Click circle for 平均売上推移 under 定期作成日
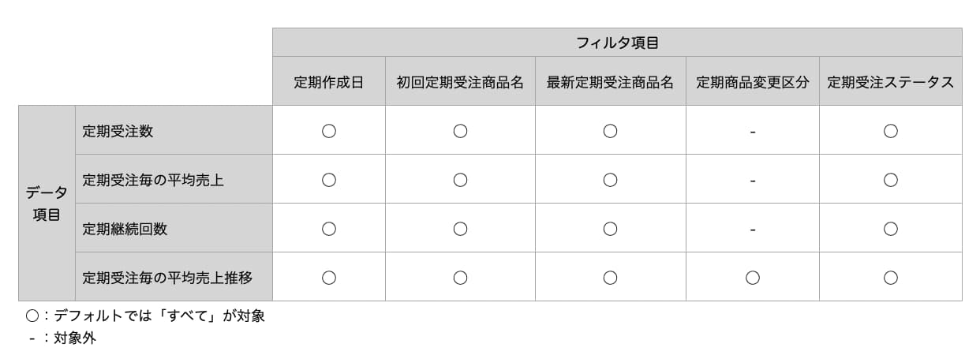 329,278
